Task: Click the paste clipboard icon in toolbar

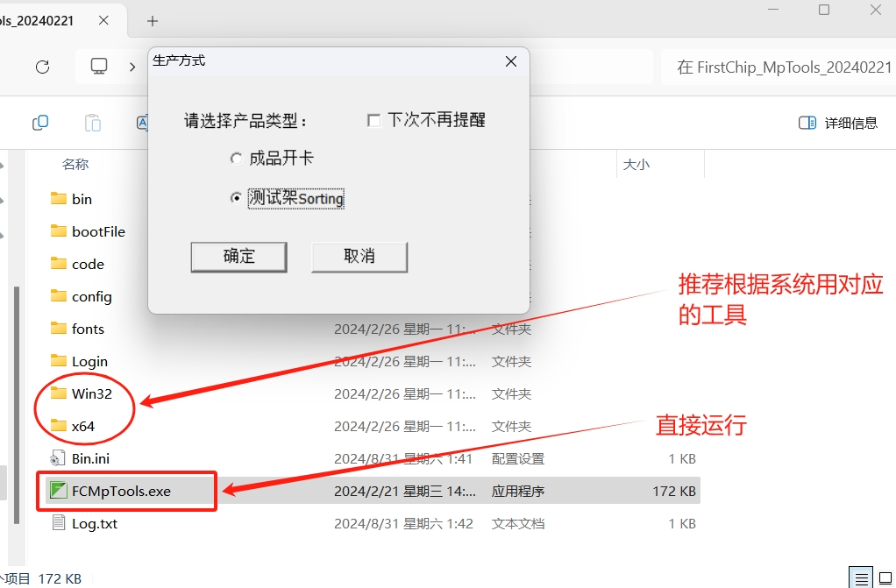Action: pos(92,123)
